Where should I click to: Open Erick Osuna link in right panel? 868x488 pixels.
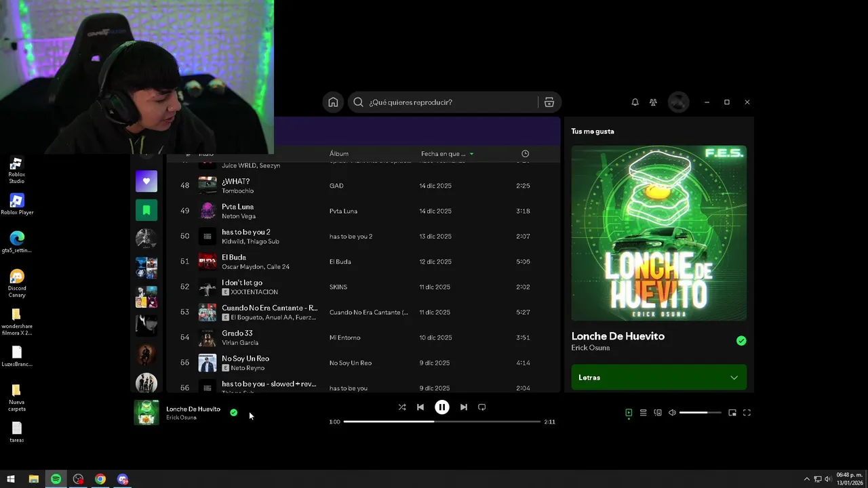(591, 348)
